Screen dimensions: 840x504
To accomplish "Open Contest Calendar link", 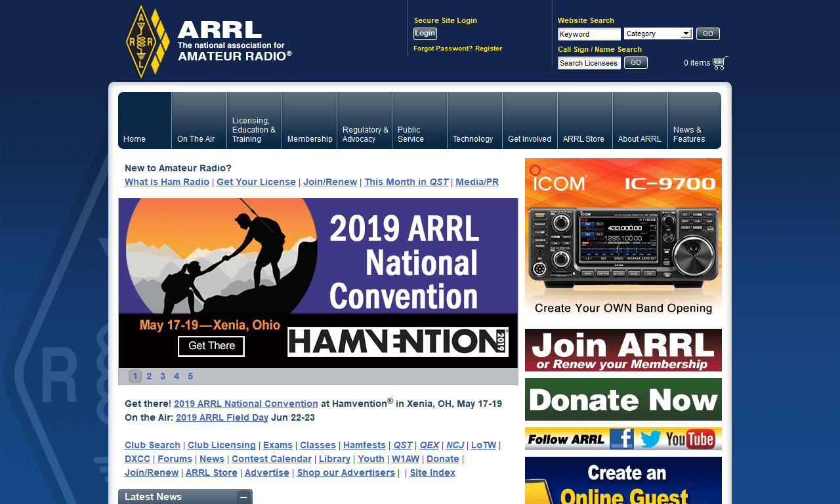I will [x=272, y=459].
